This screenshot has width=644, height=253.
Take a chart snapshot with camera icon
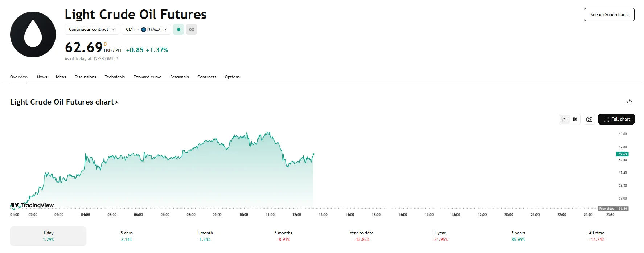589,119
